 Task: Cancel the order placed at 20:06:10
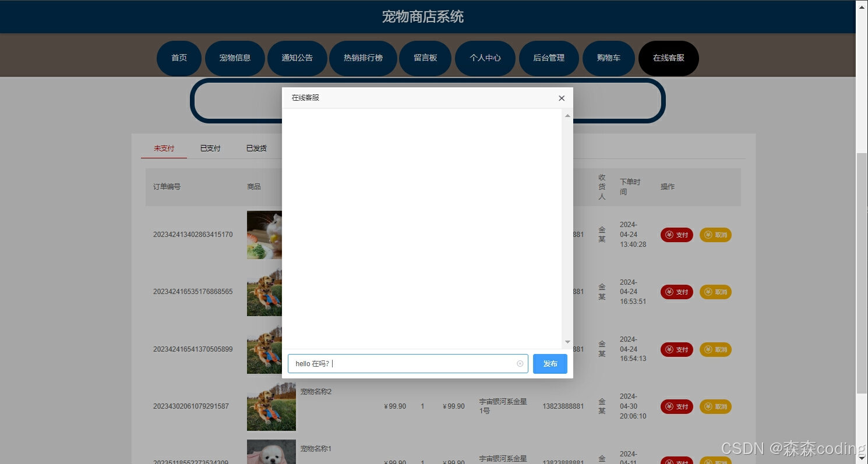[x=715, y=406]
